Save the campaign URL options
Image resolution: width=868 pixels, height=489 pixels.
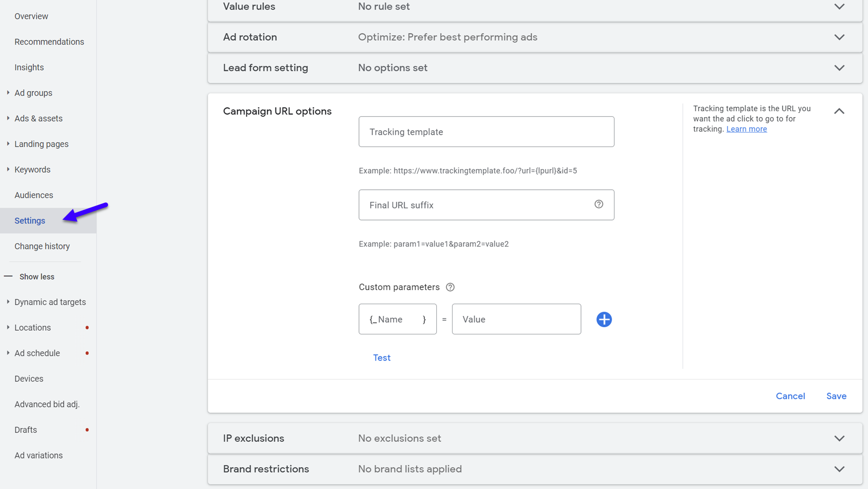836,396
